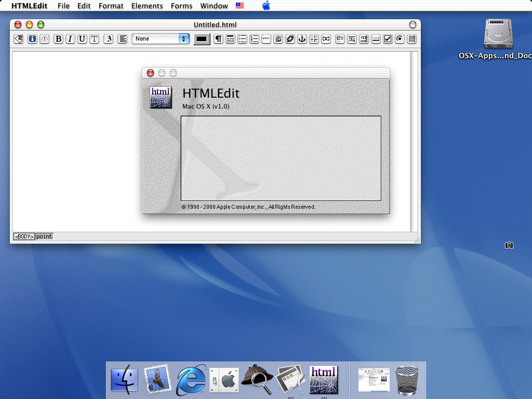Screen dimensions: 532x399
Task: Click the dimmed warning triangle icon
Action: point(45,39)
